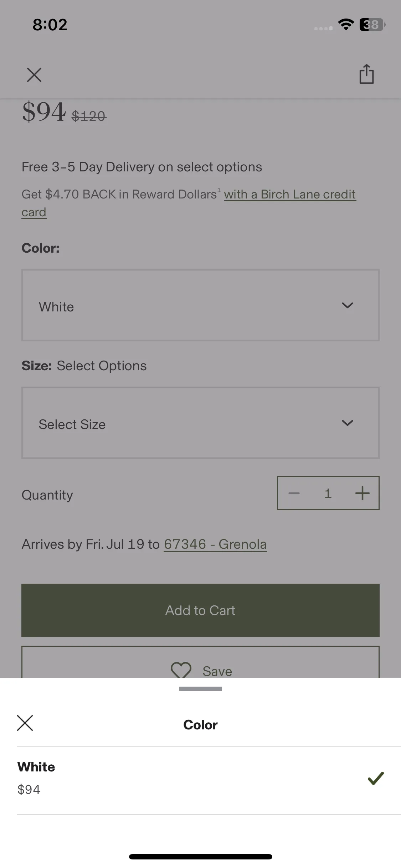Close the Color bottom sheet
Screen dimensions: 401x868
(25, 723)
